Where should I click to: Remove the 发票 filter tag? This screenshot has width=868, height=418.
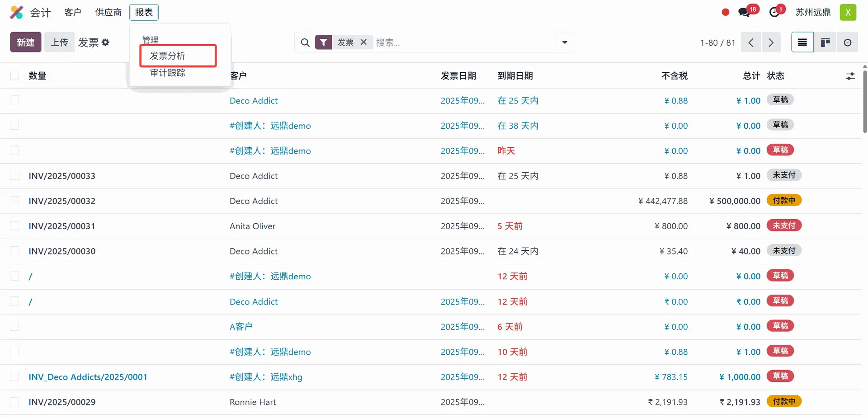(363, 42)
